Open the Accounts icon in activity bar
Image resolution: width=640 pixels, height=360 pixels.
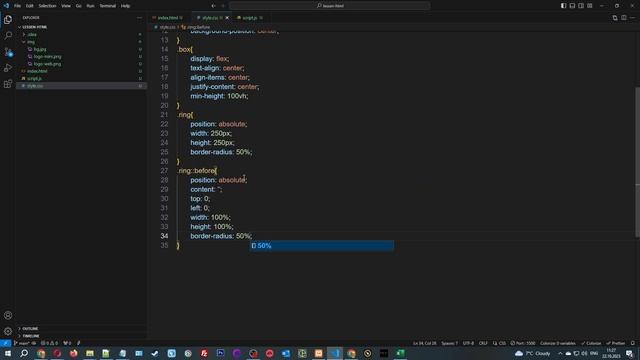(x=8, y=315)
